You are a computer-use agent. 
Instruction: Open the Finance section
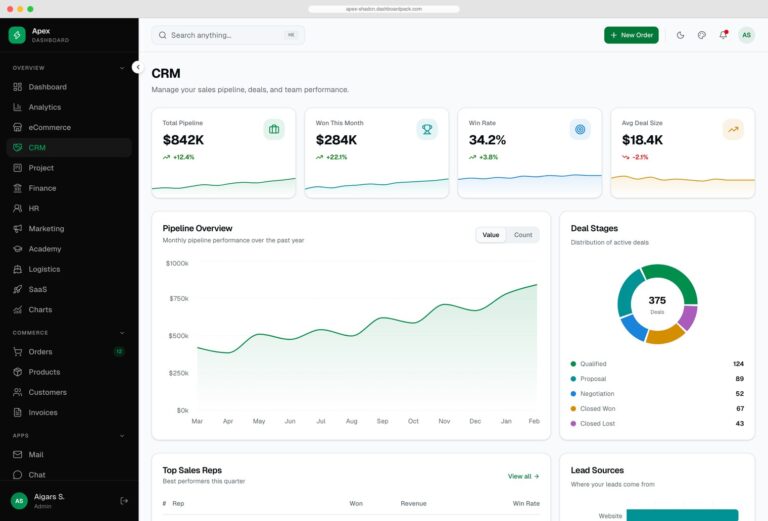pos(69,188)
